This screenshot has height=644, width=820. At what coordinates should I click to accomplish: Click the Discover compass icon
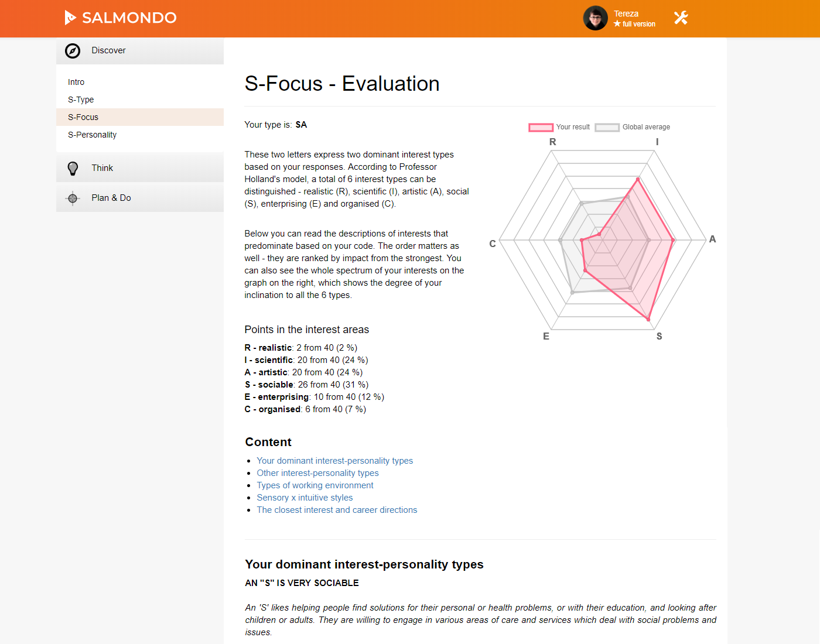click(x=73, y=51)
